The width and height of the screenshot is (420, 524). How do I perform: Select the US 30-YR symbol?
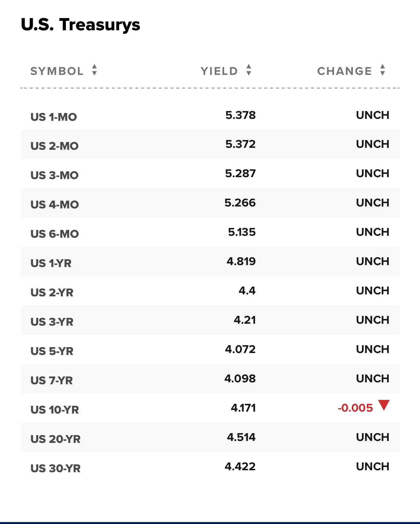coord(56,468)
